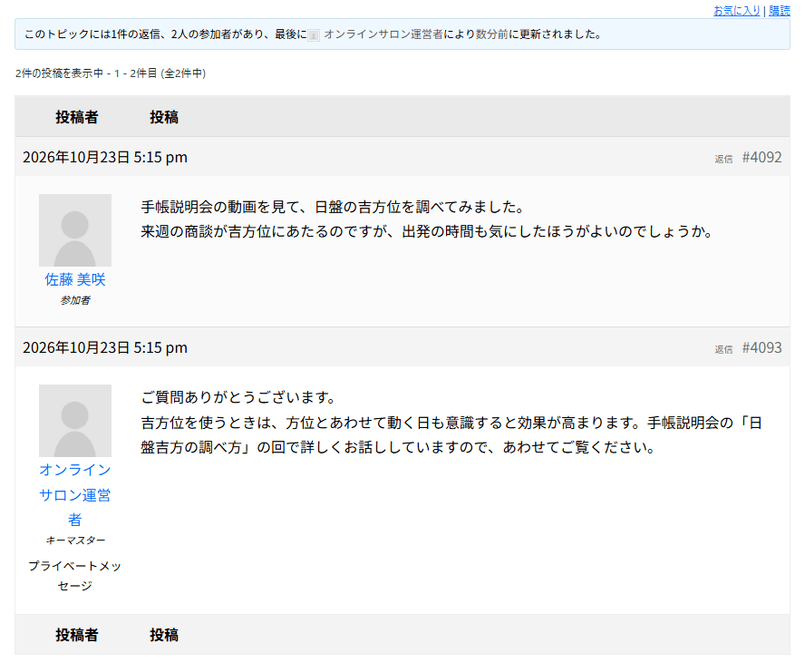The width and height of the screenshot is (805, 672).
Task: Open 佐藤 美咲 avatar image
Action: pos(75,230)
